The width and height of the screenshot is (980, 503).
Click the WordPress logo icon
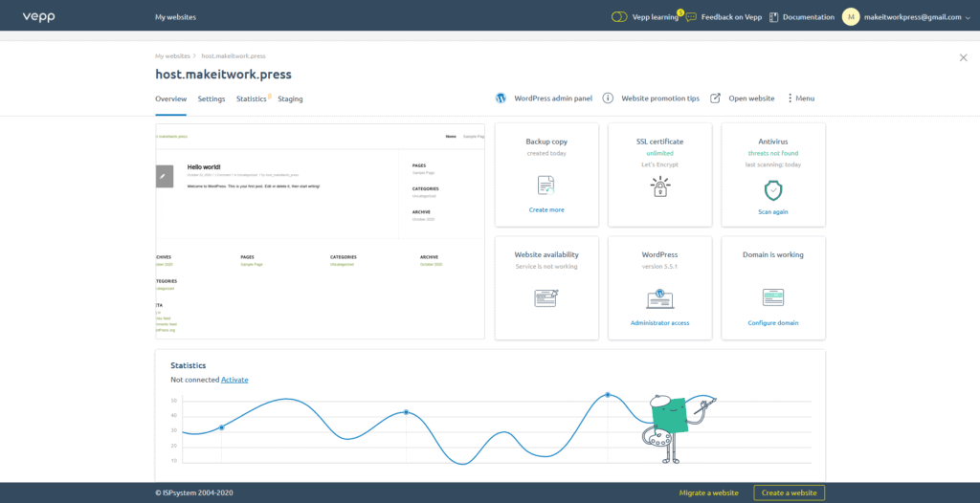pos(501,98)
